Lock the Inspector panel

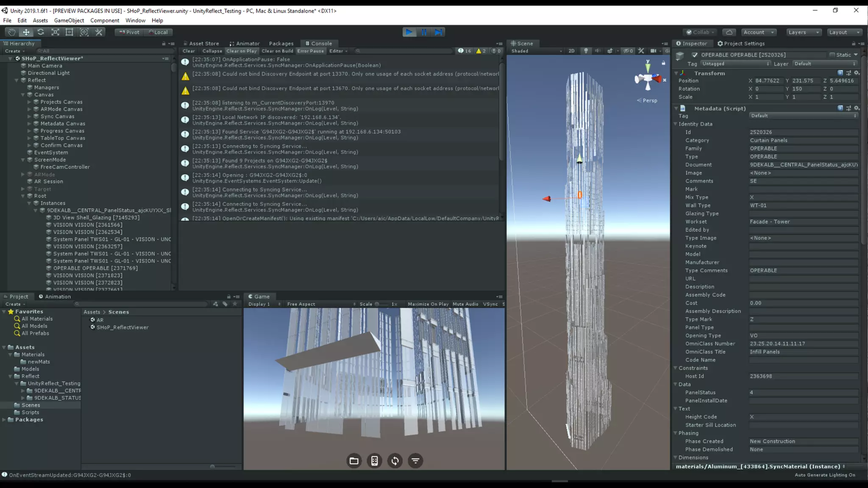[853, 44]
